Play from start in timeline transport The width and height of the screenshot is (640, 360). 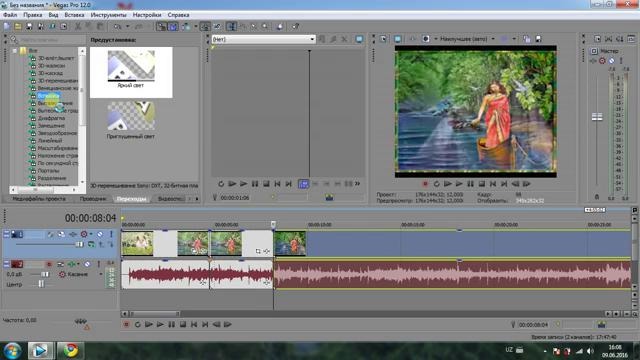point(149,324)
